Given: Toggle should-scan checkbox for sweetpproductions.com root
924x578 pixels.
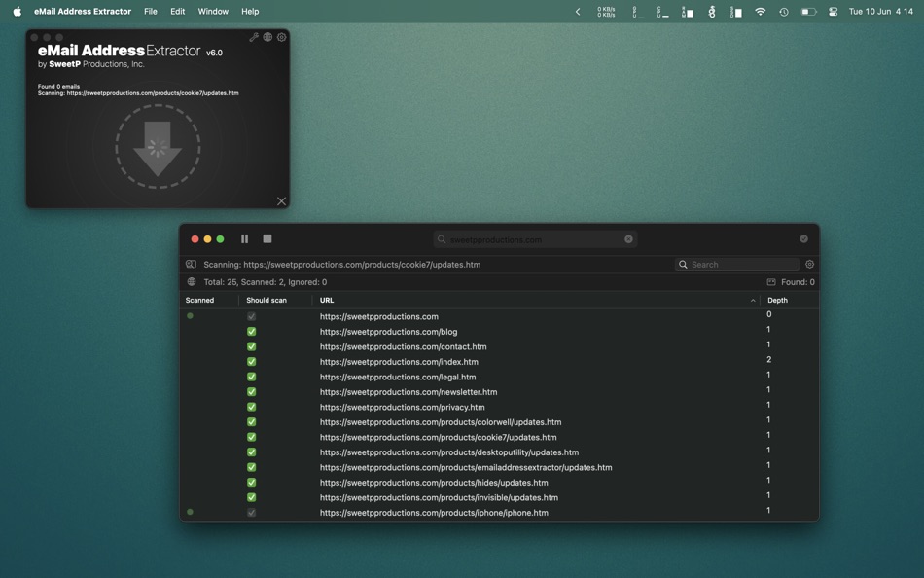Looking at the screenshot, I should coord(252,316).
